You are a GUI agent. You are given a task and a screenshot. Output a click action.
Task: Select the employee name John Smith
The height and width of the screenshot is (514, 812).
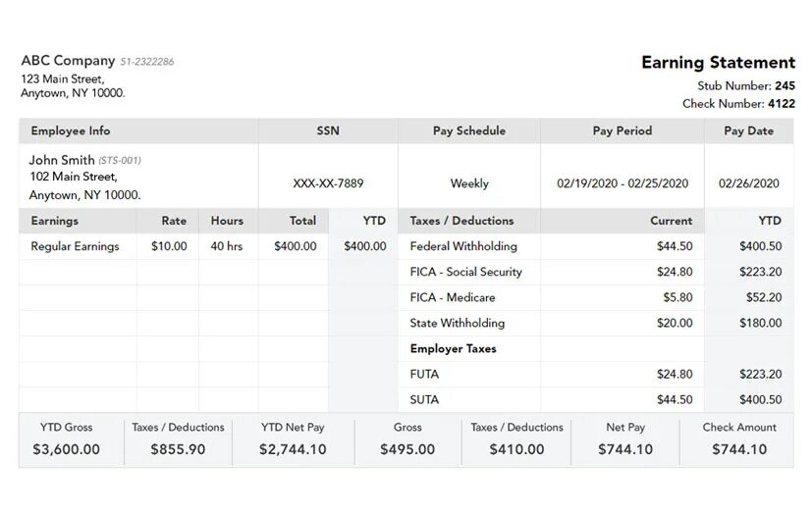(62, 160)
